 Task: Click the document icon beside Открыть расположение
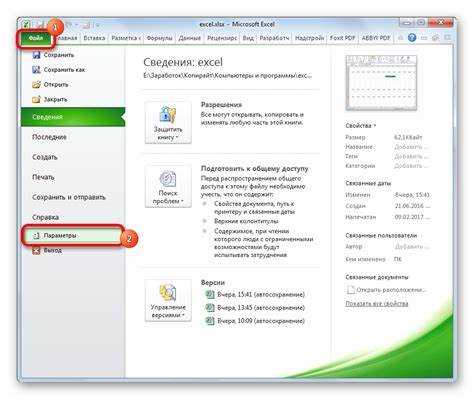(x=351, y=290)
